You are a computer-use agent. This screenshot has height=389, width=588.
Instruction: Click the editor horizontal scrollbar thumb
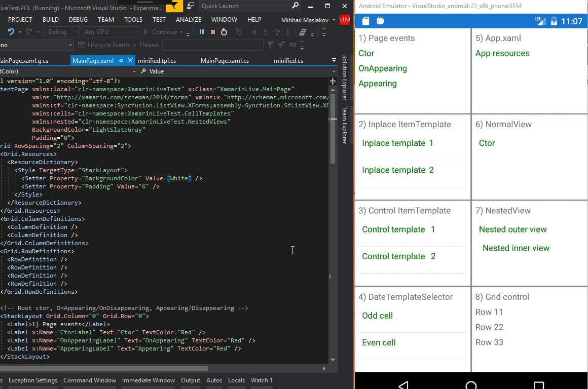103,368
